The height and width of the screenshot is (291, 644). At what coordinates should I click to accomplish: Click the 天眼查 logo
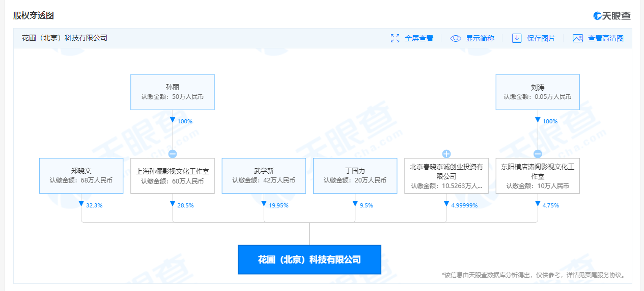[x=612, y=16]
